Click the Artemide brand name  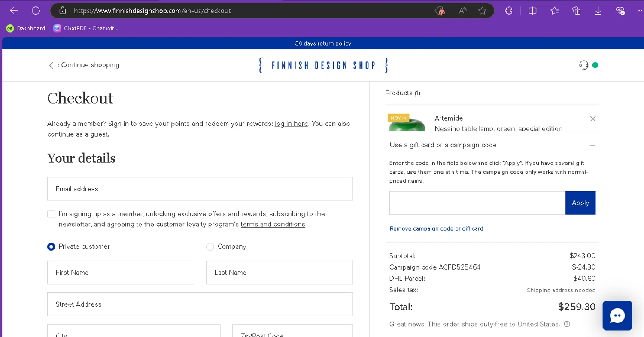pyautogui.click(x=449, y=118)
